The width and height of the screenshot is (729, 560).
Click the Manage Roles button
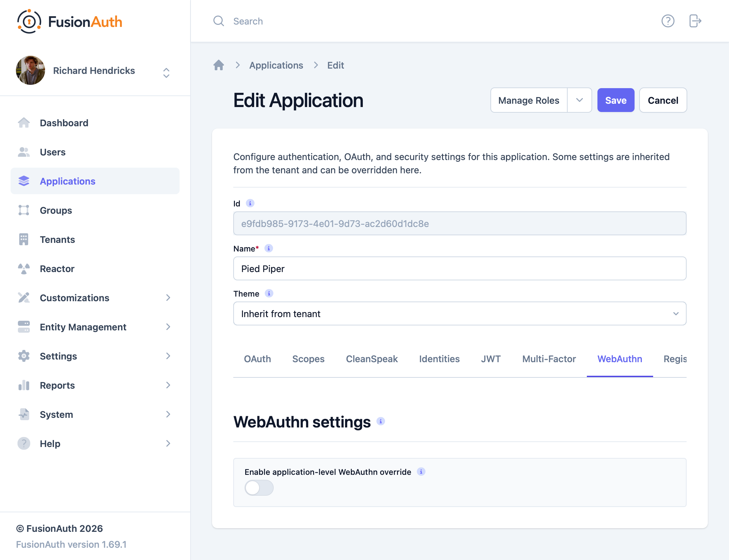pyautogui.click(x=529, y=100)
